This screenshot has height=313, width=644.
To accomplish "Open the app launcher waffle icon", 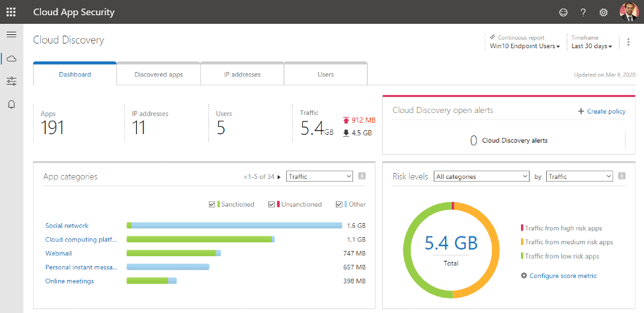I will (x=11, y=12).
